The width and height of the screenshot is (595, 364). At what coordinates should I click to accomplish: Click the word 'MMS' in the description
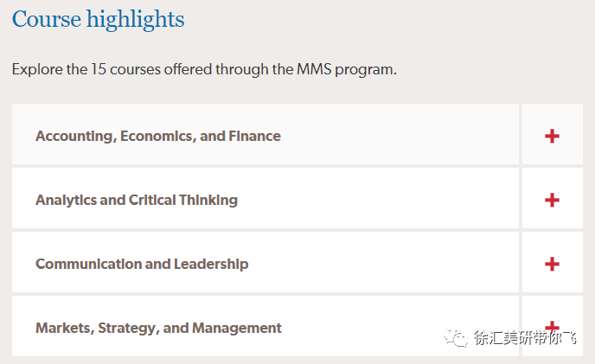pyautogui.click(x=314, y=69)
